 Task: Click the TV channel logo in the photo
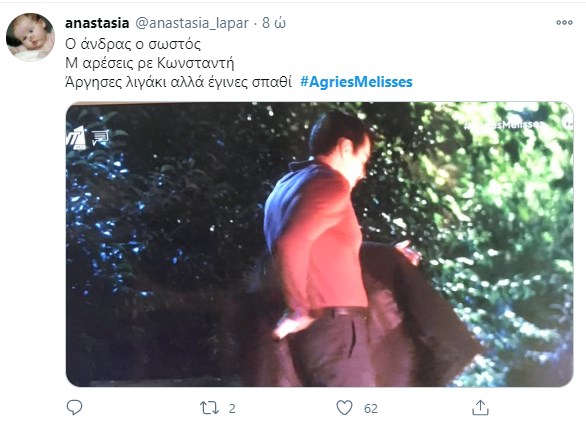click(77, 138)
